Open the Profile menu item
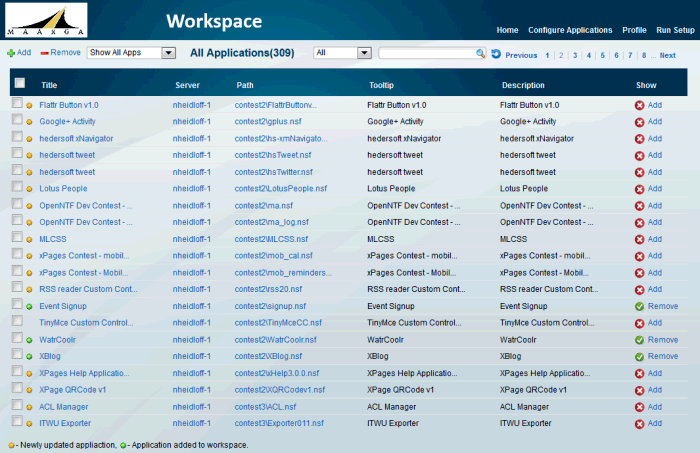This screenshot has width=700, height=453. pos(634,30)
